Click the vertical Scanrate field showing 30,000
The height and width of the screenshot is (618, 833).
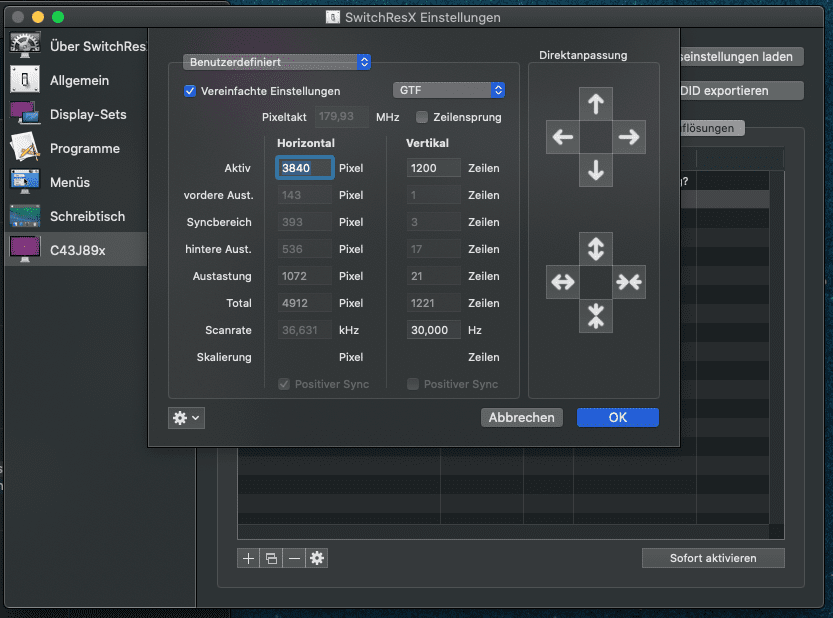(434, 330)
